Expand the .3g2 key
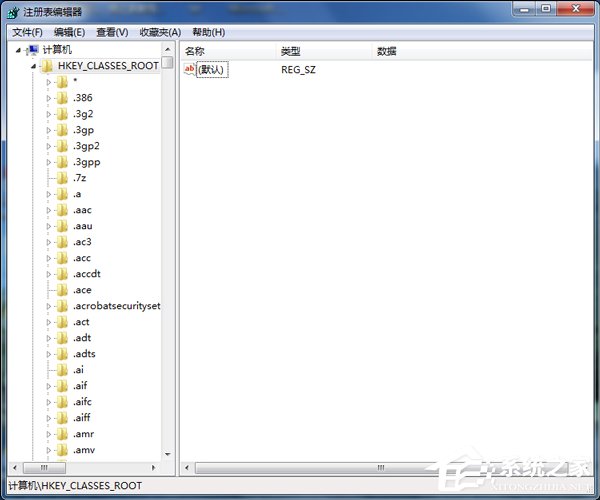600x500 pixels. click(49, 114)
